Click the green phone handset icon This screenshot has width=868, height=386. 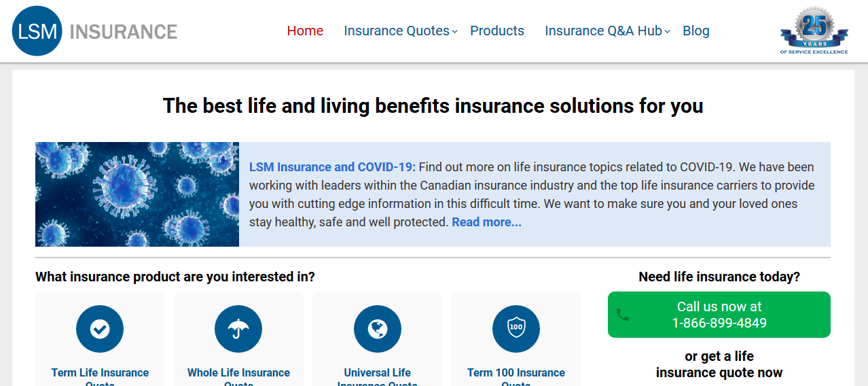[623, 315]
